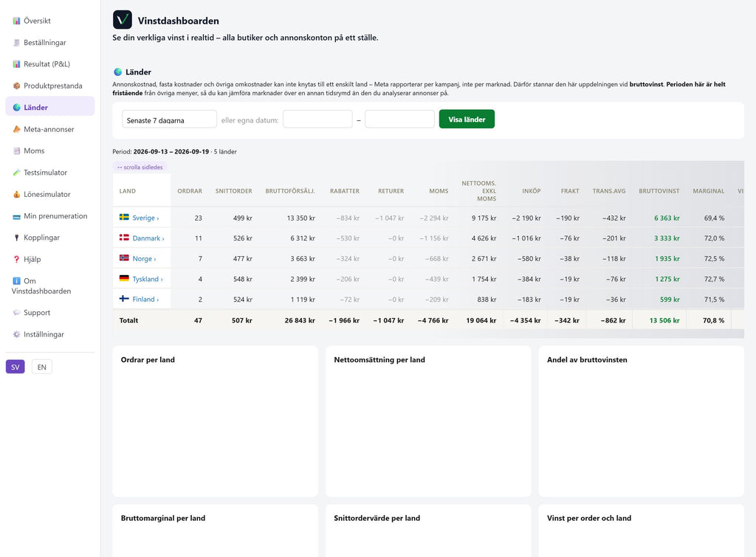Viewport: 756px width, 557px height.
Task: Click the Swedish flag in Sverige row
Action: (x=124, y=218)
